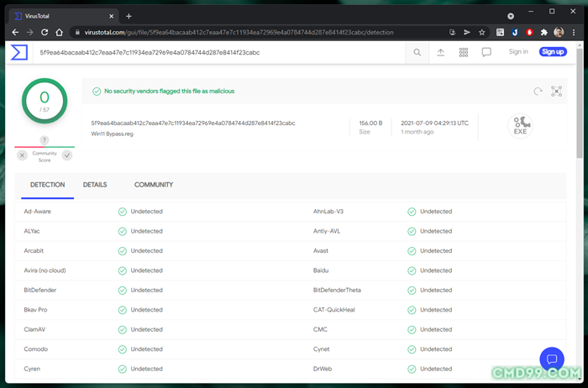Screen dimensions: 588x388
Task: Open a new browser tab
Action: [x=129, y=16]
